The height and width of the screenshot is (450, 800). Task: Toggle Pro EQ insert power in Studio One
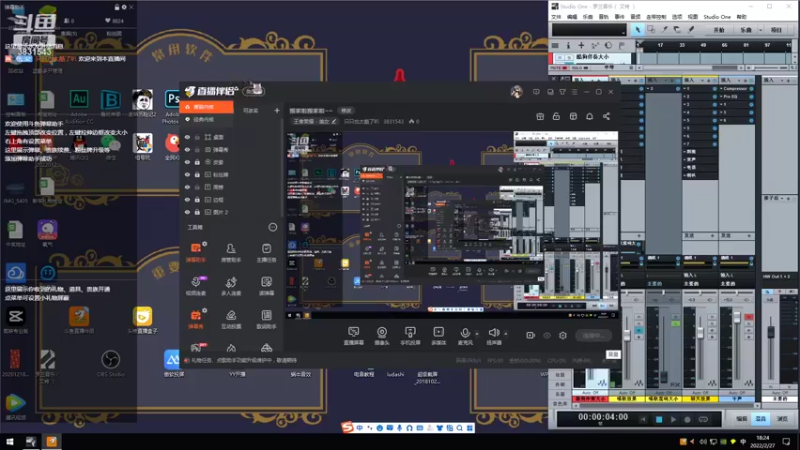click(751, 96)
